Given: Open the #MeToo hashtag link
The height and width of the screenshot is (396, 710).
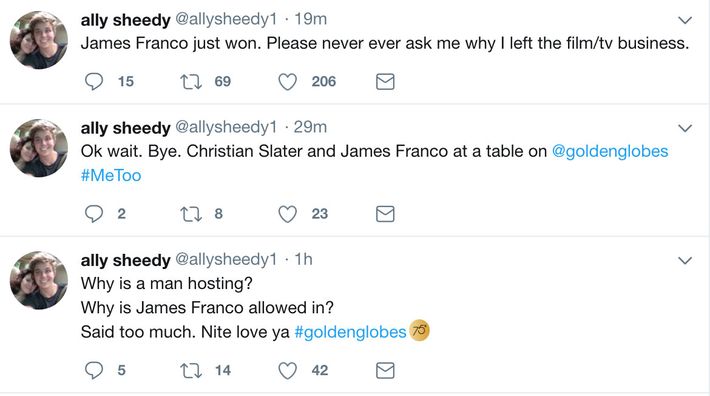Looking at the screenshot, I should [x=111, y=175].
